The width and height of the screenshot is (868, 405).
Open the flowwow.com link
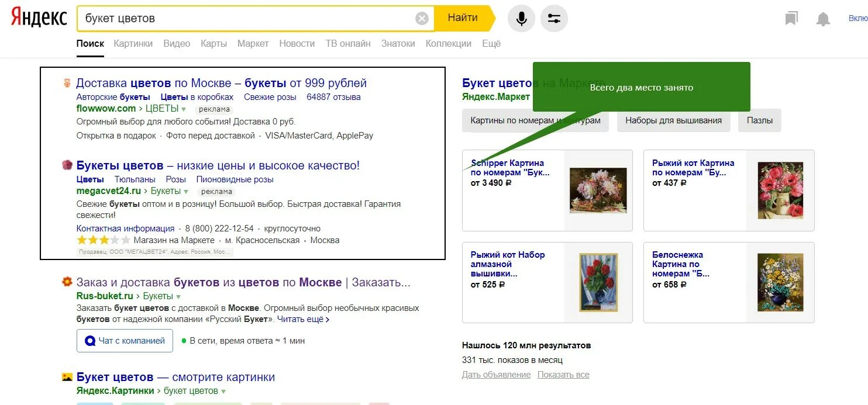pyautogui.click(x=106, y=108)
